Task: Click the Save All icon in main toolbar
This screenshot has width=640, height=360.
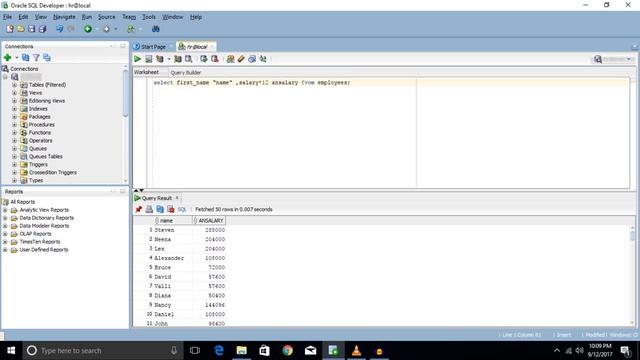Action: point(42,29)
